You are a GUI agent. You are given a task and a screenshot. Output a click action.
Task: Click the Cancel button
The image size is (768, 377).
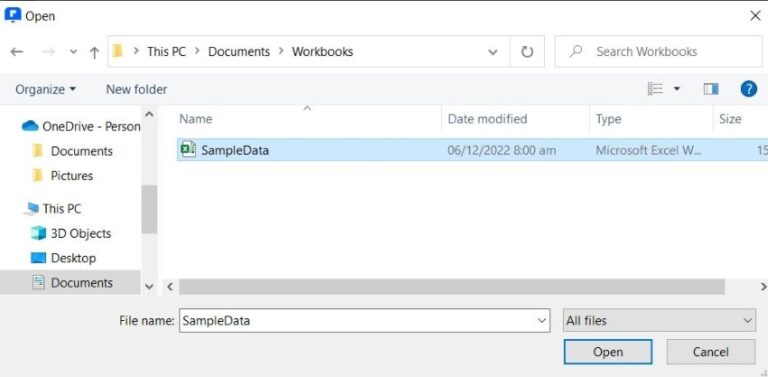click(711, 352)
